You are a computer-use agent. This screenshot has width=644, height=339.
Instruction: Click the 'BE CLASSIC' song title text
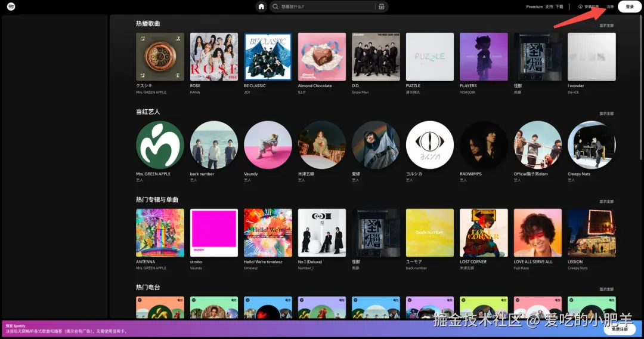pos(255,86)
